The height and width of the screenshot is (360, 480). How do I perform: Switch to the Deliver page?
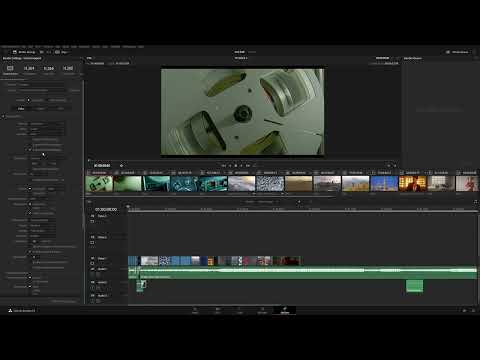pos(284,310)
